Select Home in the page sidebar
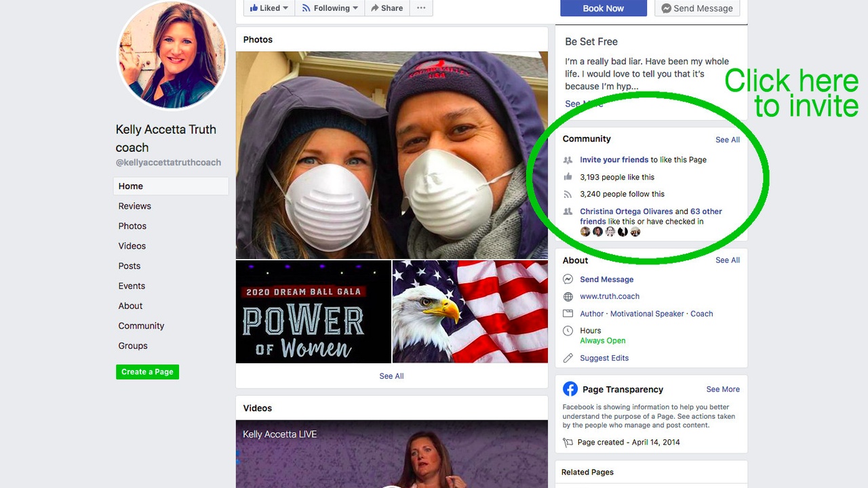 171,186
